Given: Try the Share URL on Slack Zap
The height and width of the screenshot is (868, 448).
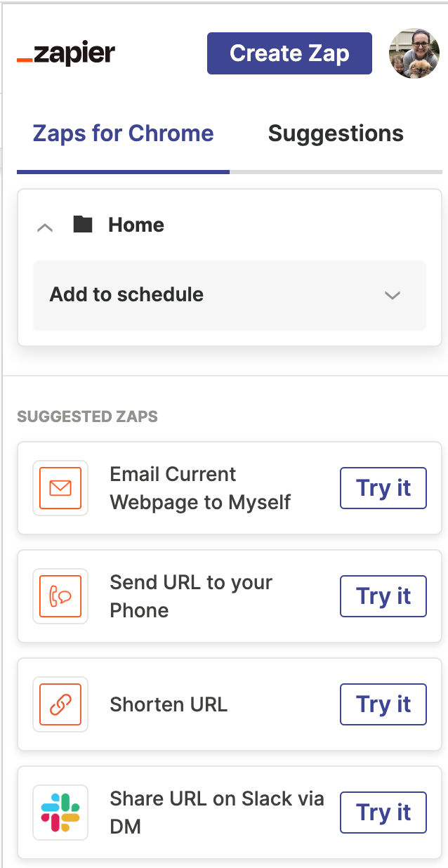Looking at the screenshot, I should pos(383,813).
